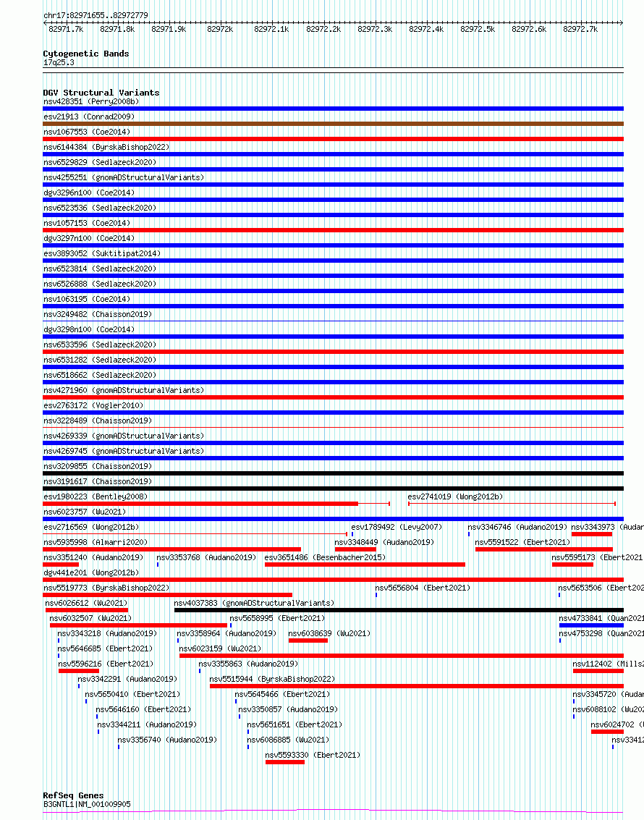The height and width of the screenshot is (820, 644).
Task: Open nsv3249482 (Chaisson2019) variant
Action: 98,314
